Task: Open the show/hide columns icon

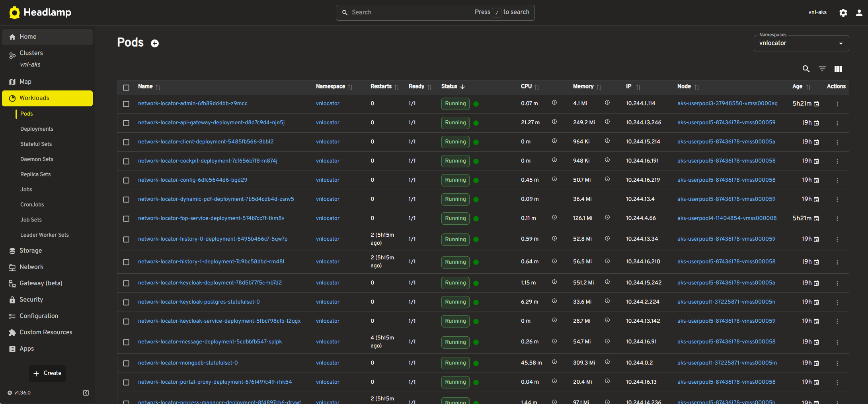Action: pyautogui.click(x=838, y=69)
